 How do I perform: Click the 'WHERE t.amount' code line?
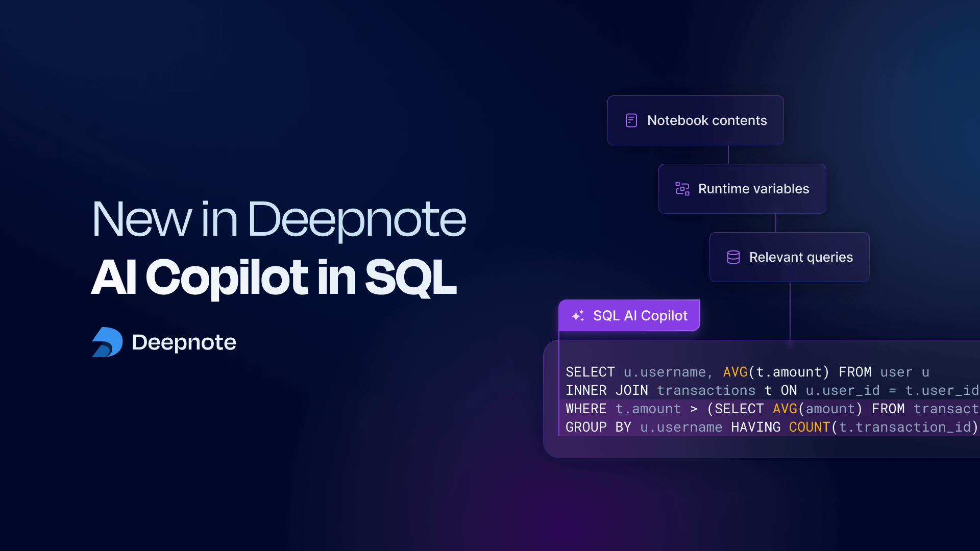[772, 409]
